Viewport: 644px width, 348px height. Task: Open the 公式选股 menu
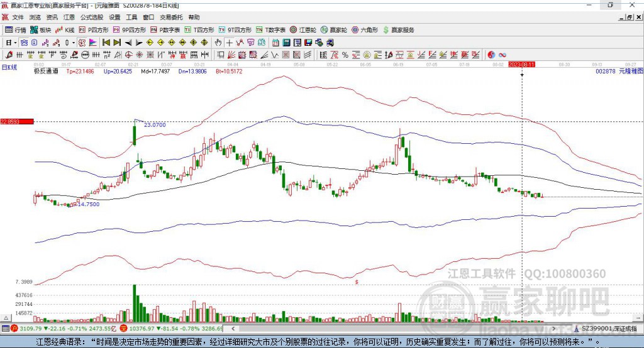point(92,17)
